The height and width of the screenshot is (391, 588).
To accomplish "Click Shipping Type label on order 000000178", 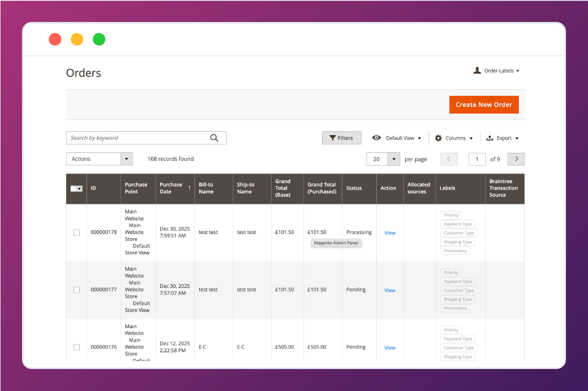I will tap(458, 242).
